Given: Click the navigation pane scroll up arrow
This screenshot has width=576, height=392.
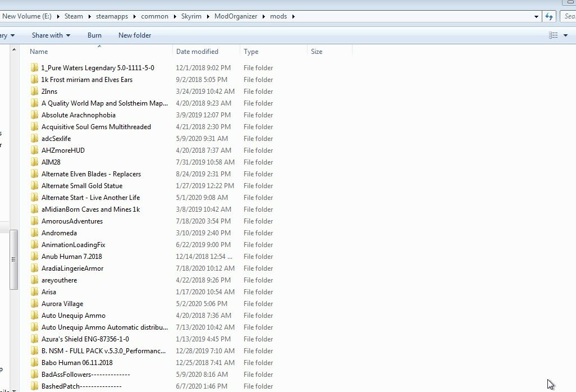Looking at the screenshot, I should tap(14, 49).
